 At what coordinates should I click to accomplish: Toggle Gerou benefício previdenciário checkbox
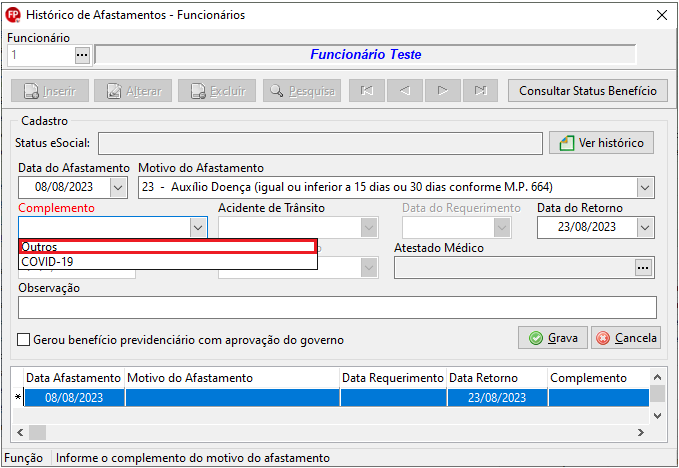24,340
